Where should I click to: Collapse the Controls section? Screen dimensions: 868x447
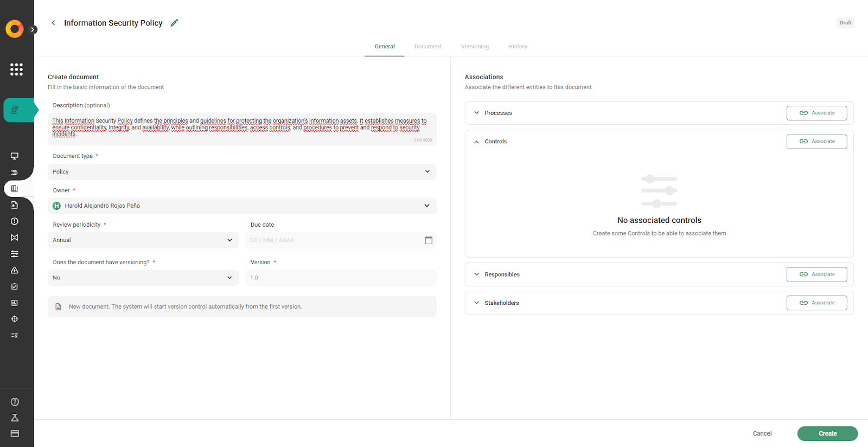[x=477, y=142]
